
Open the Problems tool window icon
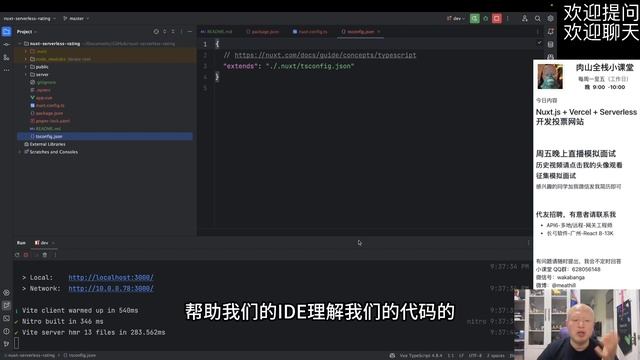point(7,331)
